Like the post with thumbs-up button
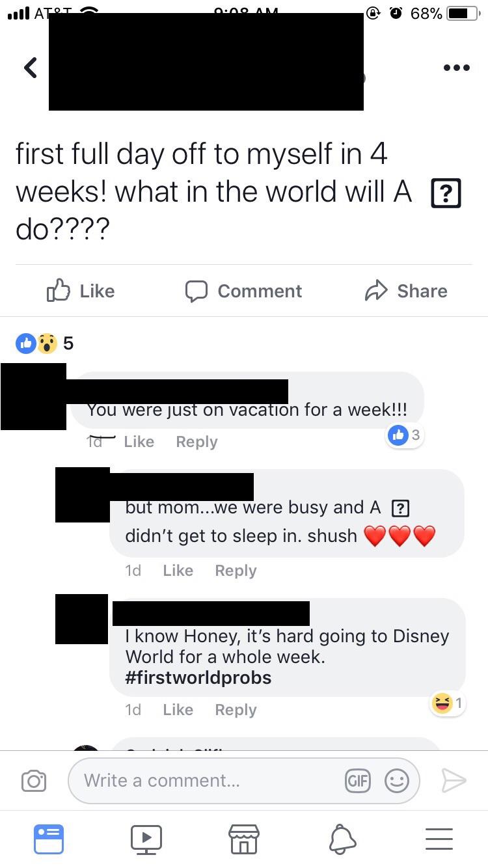 pos(81,291)
